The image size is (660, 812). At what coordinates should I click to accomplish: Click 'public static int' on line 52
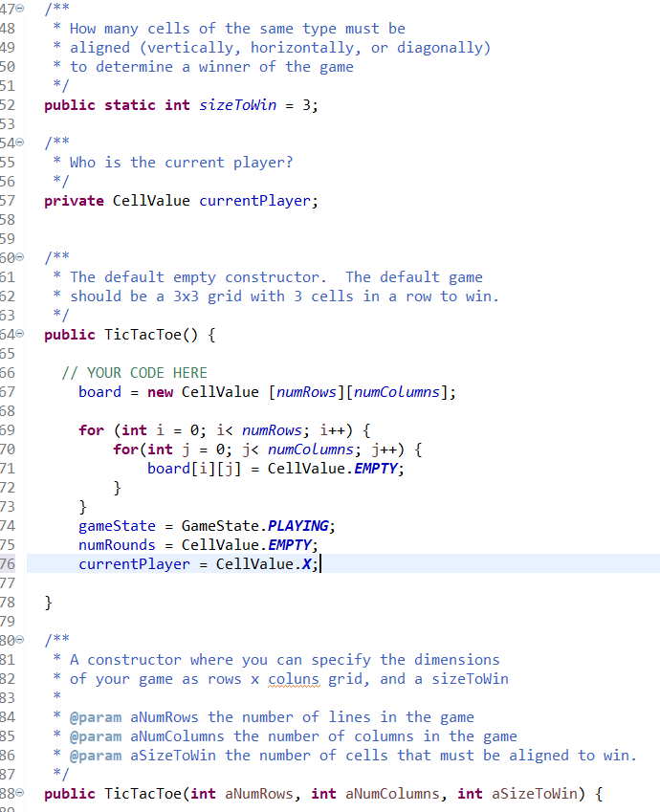coord(117,105)
